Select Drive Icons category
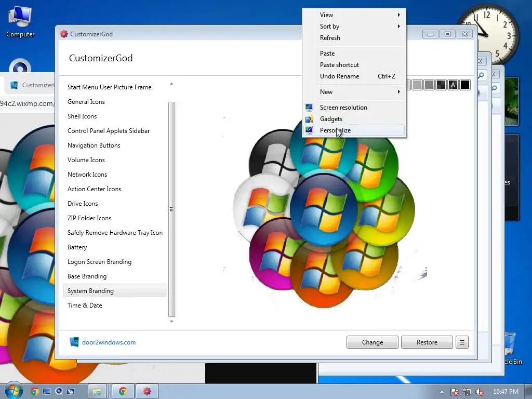This screenshot has width=532, height=399. pyautogui.click(x=115, y=204)
